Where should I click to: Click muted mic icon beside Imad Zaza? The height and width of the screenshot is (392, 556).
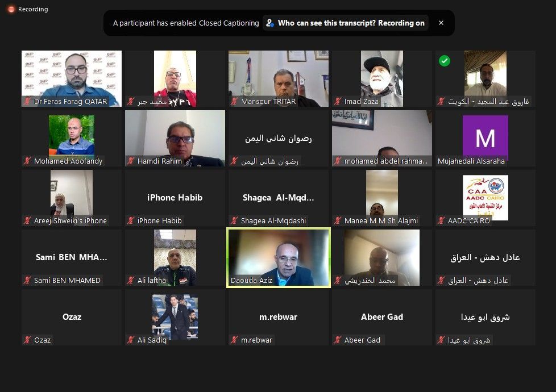pos(338,101)
